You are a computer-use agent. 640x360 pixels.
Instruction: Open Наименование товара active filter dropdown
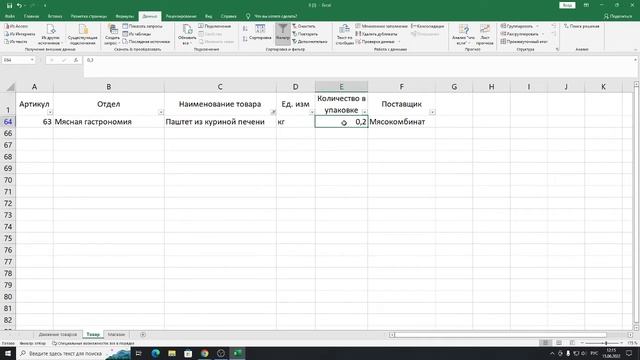tap(273, 112)
